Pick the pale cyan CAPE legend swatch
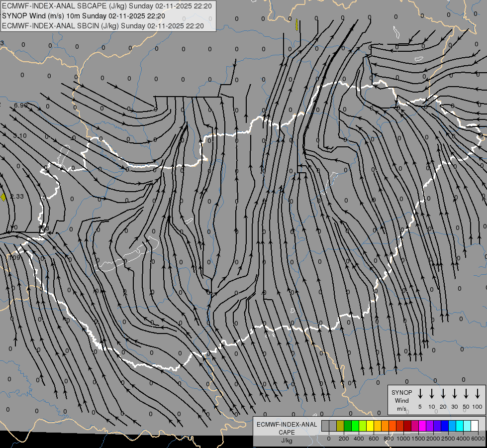Image resolution: width=487 pixels, height=448 pixels. pyautogui.click(x=467, y=426)
